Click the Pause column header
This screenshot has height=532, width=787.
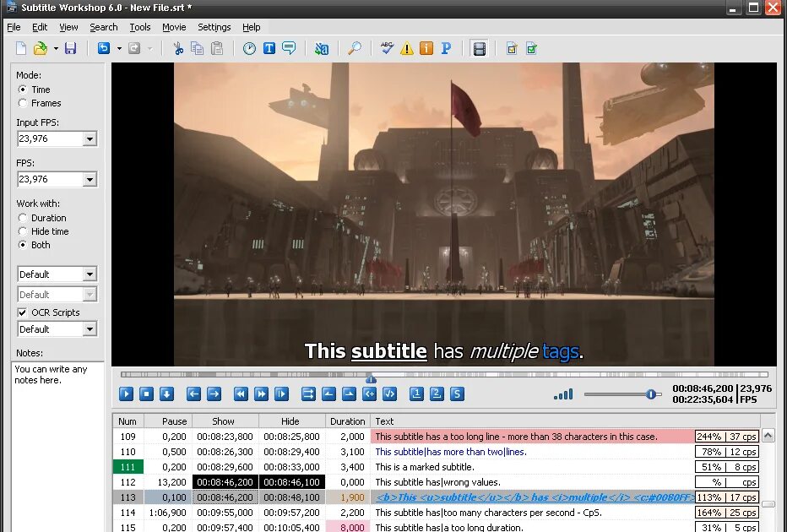(x=168, y=421)
